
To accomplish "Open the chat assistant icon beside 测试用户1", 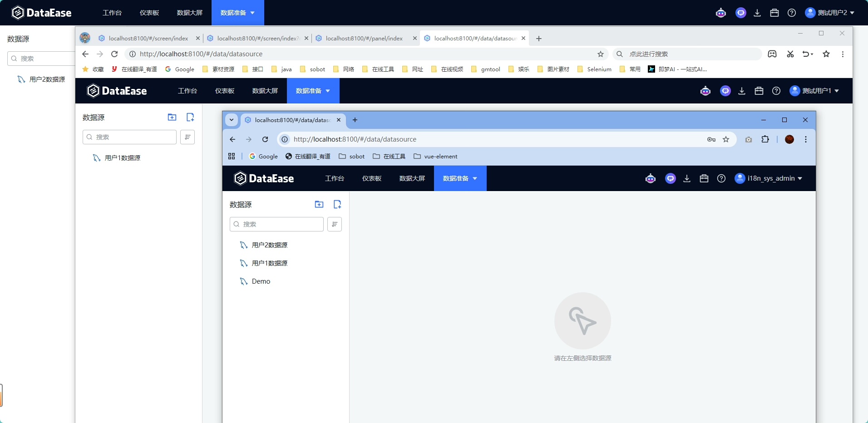I will (x=725, y=91).
